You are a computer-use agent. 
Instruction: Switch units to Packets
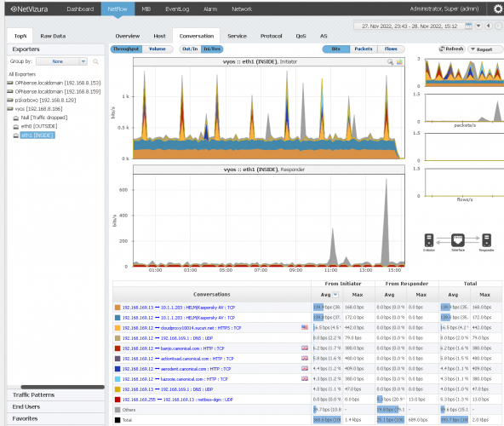[364, 49]
